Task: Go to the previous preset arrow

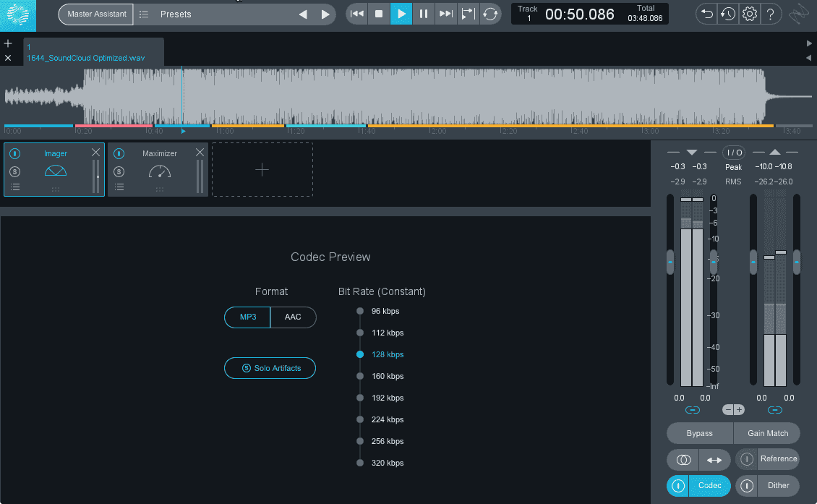Action: (303, 14)
